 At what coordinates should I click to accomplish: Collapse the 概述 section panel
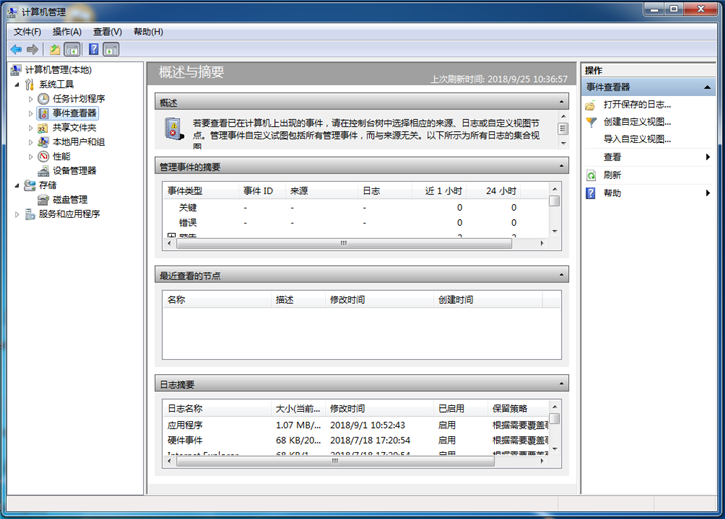pos(561,102)
